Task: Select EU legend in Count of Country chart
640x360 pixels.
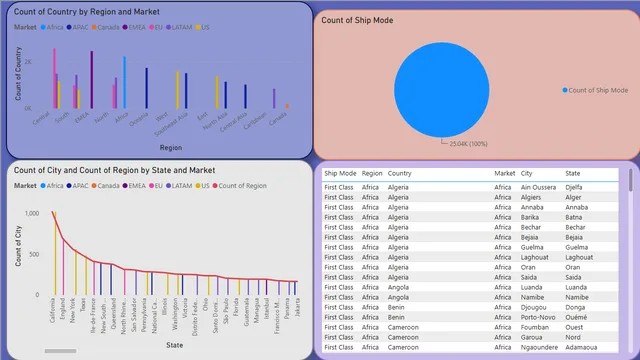Action: 156,27
